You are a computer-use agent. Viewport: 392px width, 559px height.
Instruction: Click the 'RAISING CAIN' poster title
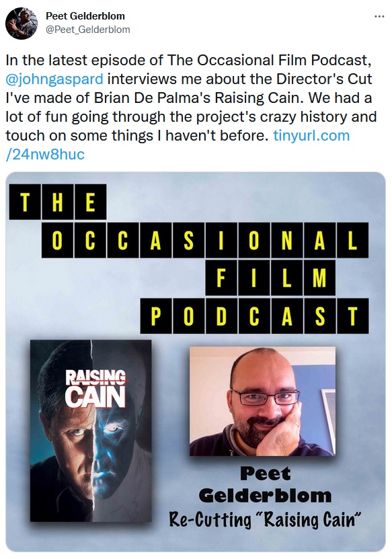(x=95, y=389)
